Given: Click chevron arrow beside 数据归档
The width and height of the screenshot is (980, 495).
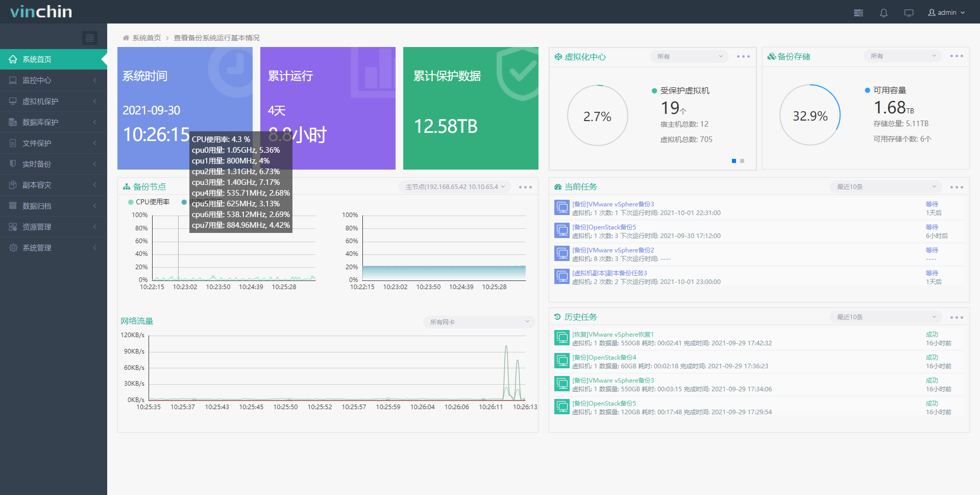Looking at the screenshot, I should [x=95, y=206].
